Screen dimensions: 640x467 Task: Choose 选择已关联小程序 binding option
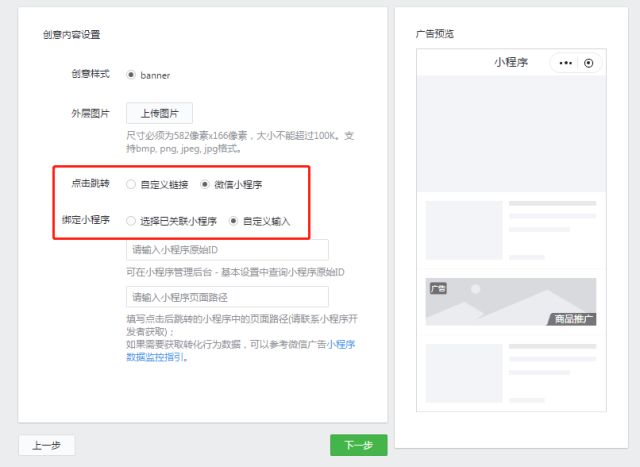(x=131, y=221)
